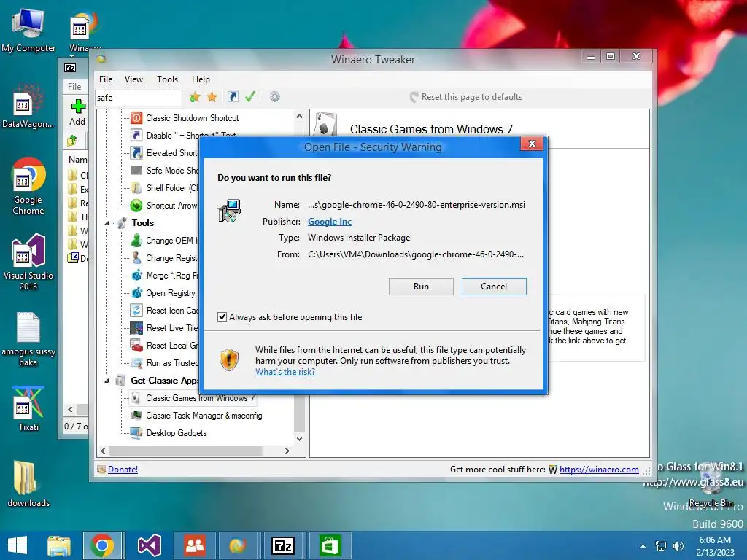Click the search box containing 'safe'
Screen dimensions: 747x560
pyautogui.click(x=138, y=98)
